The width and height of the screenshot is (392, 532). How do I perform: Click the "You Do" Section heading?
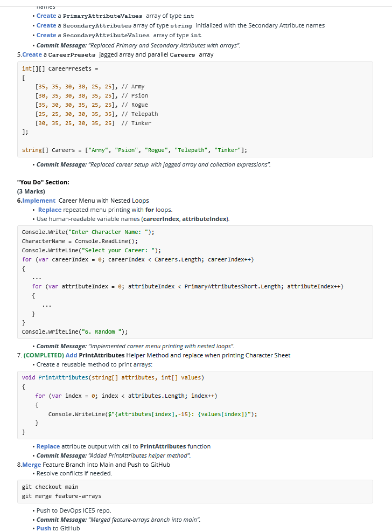(x=43, y=182)
